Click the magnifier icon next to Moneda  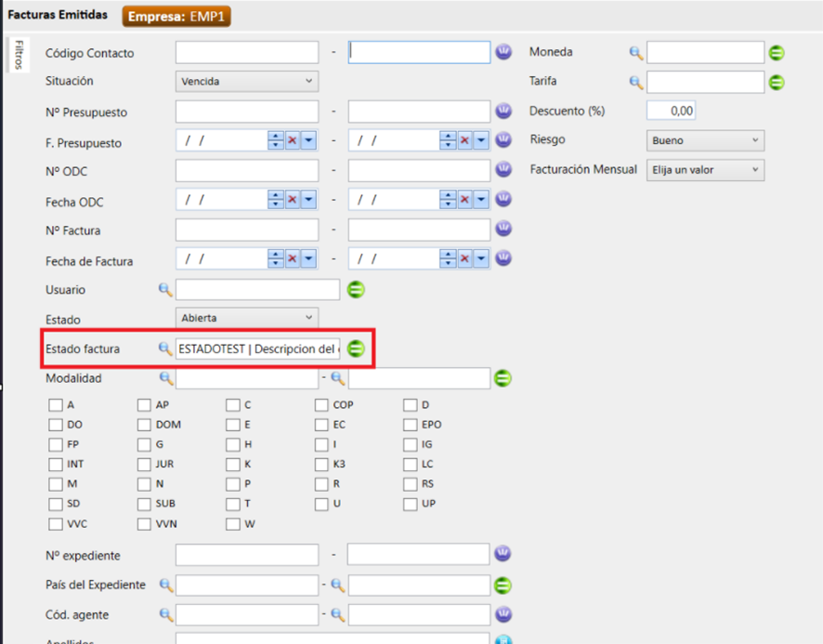point(636,53)
